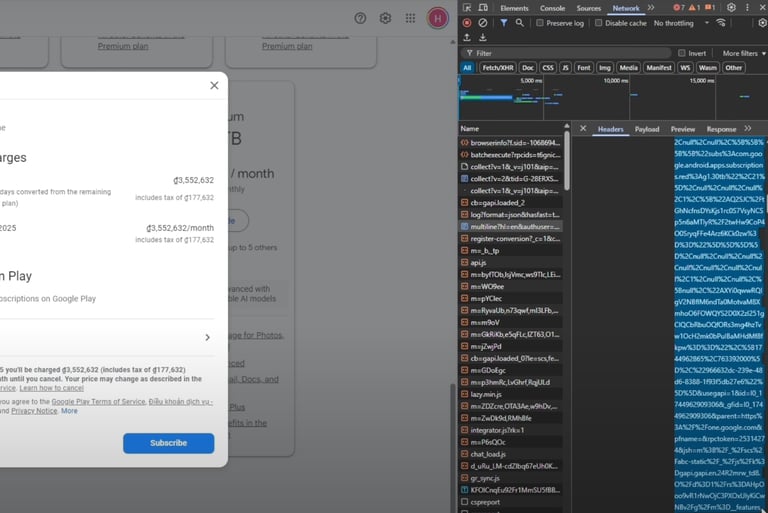The width and height of the screenshot is (768, 513).
Task: Filter requests by CSS
Action: 548,68
